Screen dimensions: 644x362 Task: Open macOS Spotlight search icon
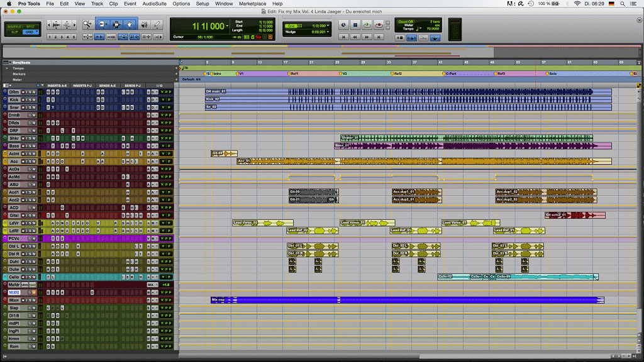[x=623, y=4]
